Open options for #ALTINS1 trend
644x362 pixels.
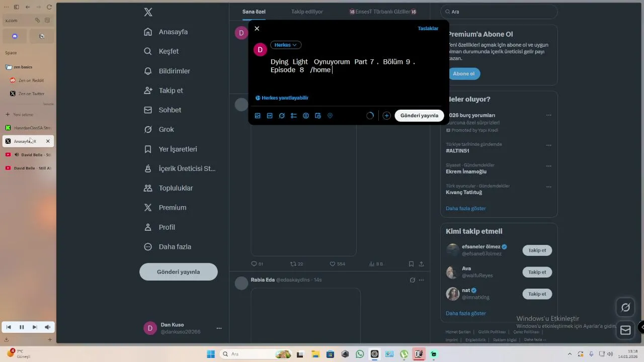(x=549, y=145)
